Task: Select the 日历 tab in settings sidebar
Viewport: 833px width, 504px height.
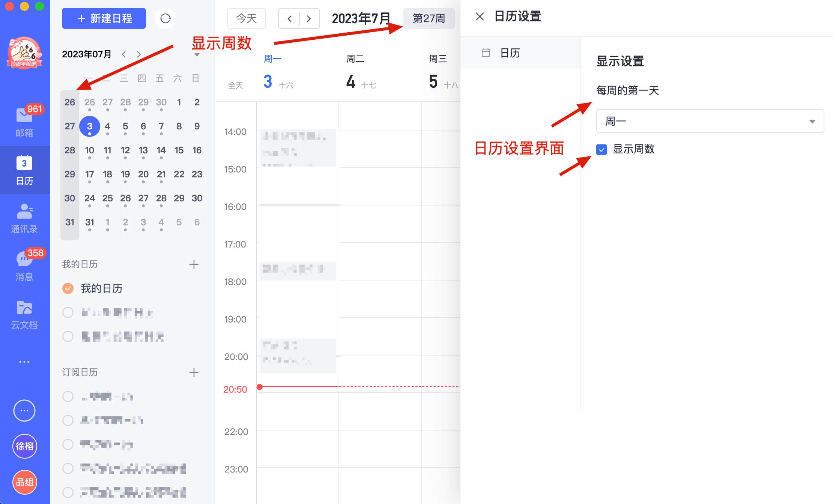Action: click(x=520, y=53)
